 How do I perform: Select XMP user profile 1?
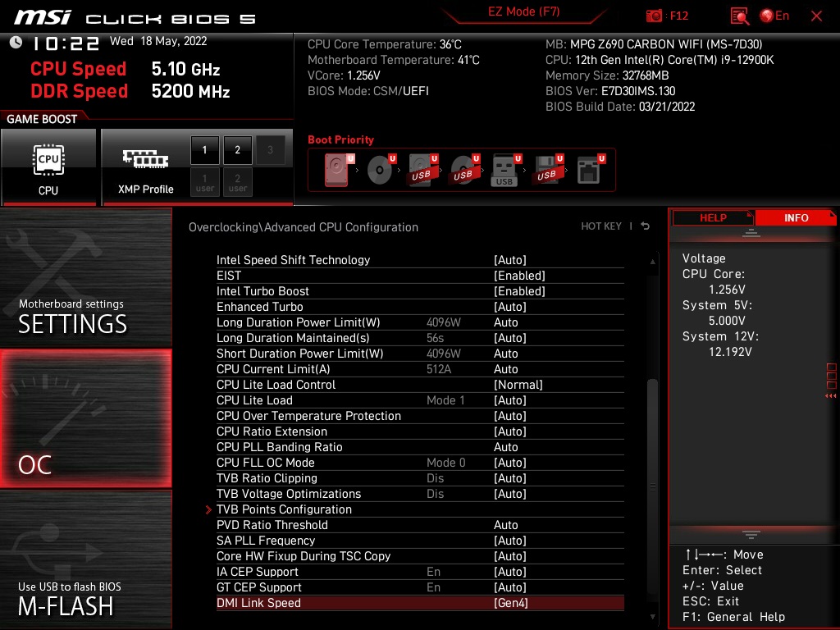pyautogui.click(x=204, y=182)
